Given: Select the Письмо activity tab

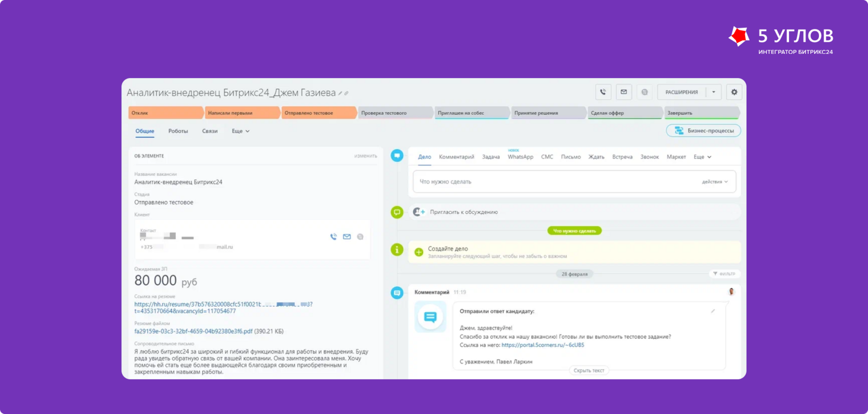Looking at the screenshot, I should pos(571,157).
